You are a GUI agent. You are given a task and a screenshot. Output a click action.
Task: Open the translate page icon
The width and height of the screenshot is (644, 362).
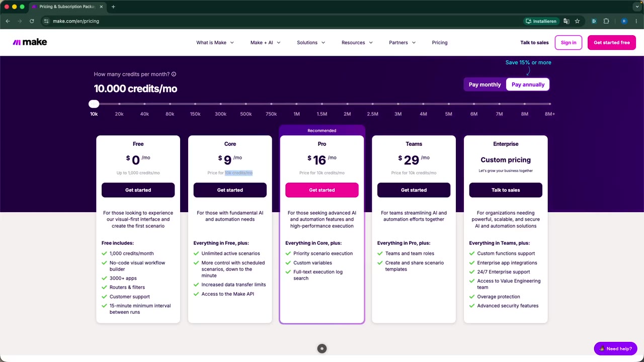point(567,21)
